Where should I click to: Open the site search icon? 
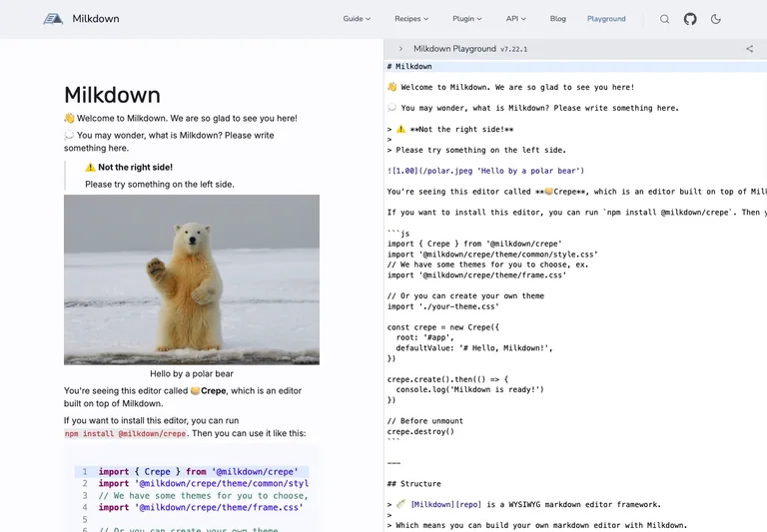click(x=664, y=19)
